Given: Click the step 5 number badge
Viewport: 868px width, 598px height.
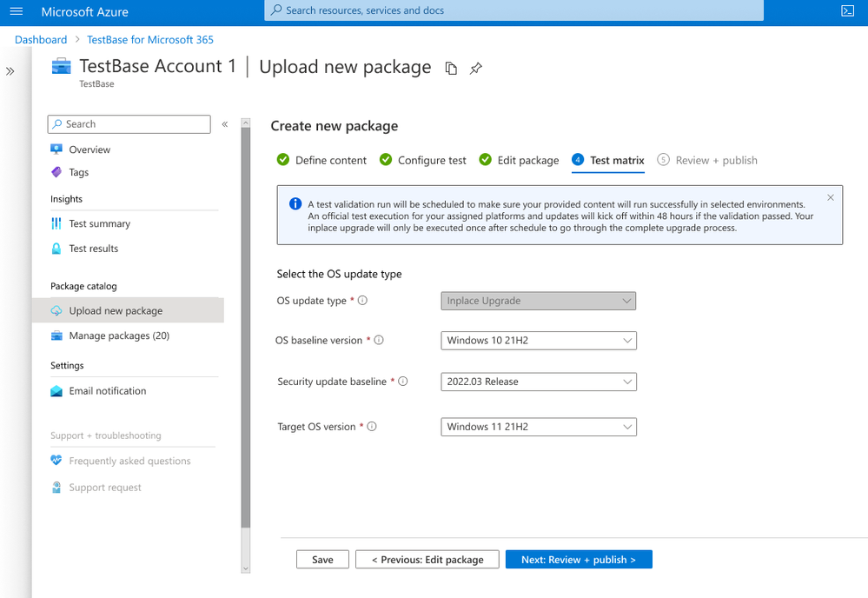Looking at the screenshot, I should tap(663, 159).
